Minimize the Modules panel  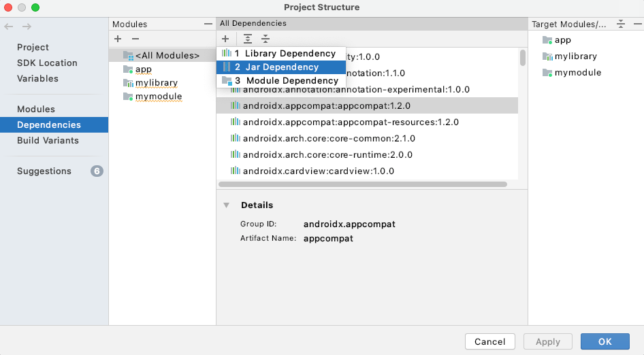point(208,24)
